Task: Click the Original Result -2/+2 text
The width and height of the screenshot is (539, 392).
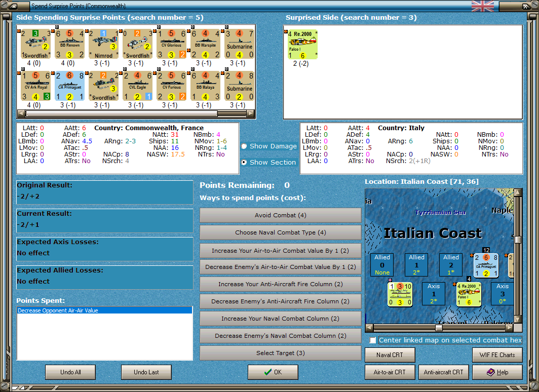Action: (x=28, y=196)
